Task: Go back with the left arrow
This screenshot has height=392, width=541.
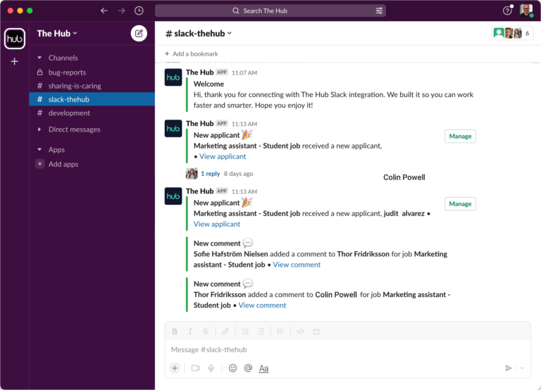Action: pos(104,11)
